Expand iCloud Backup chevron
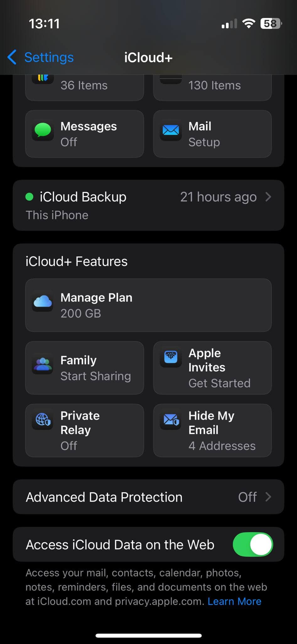Viewport: 297px width, 644px height. [268, 197]
